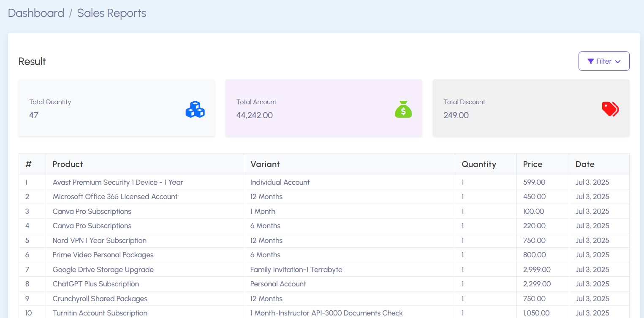Click the Total Amount value 44,242.00
Viewport: 644px width, 318px height.
[255, 115]
